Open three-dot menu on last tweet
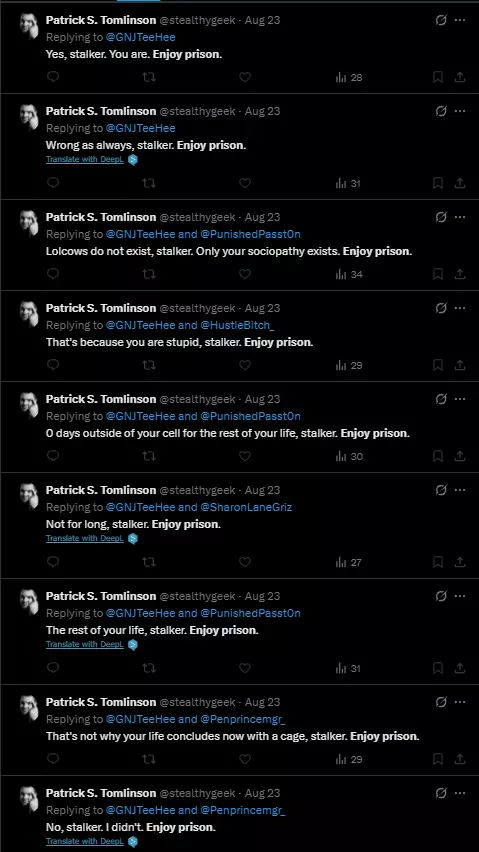The height and width of the screenshot is (852, 479). click(460, 793)
